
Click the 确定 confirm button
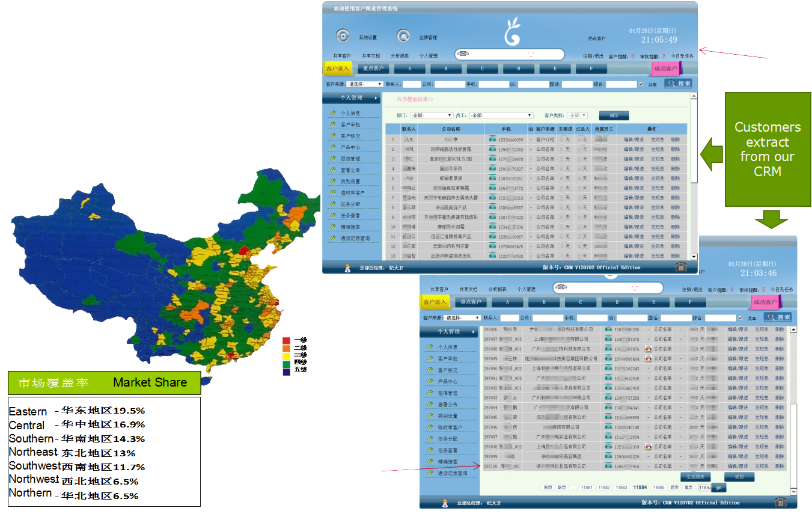pos(613,115)
